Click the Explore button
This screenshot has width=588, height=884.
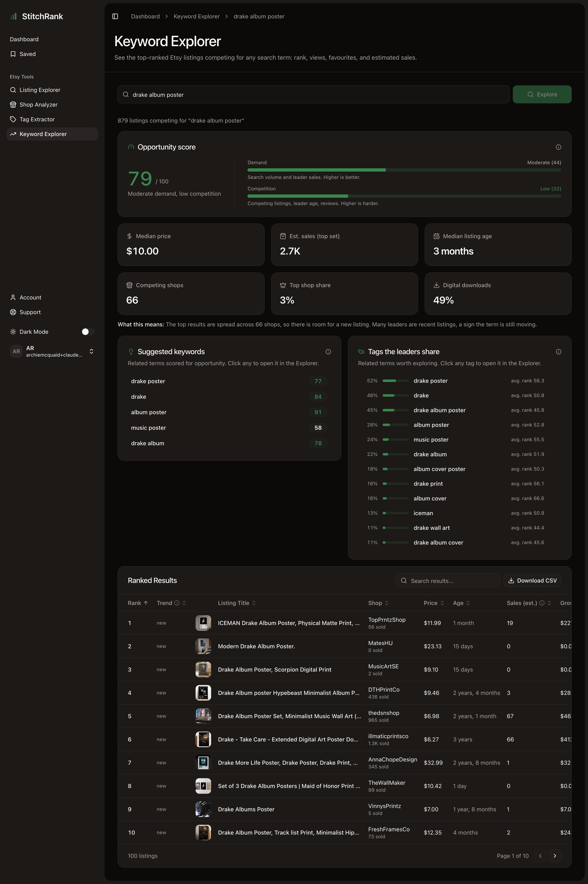(x=542, y=95)
